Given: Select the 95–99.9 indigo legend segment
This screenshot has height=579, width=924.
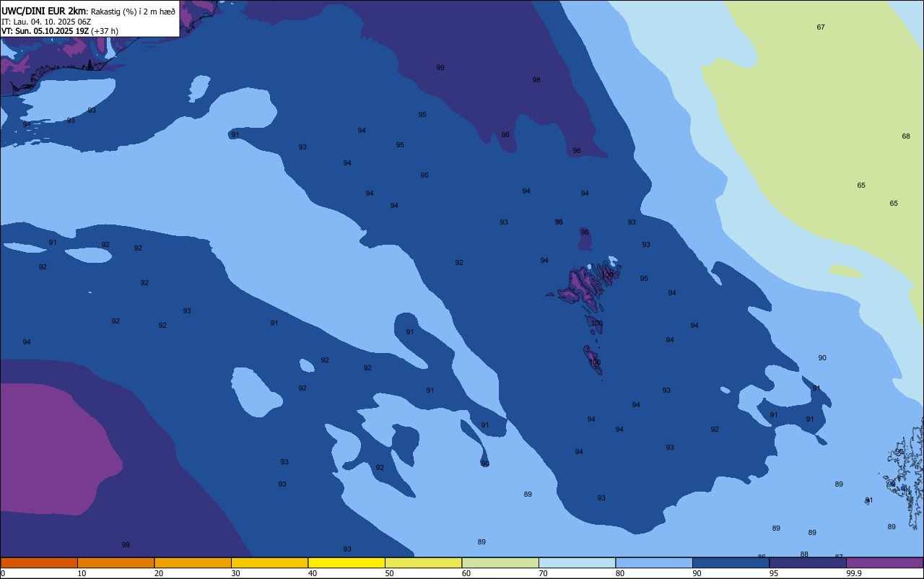Looking at the screenshot, I should click(x=808, y=562).
